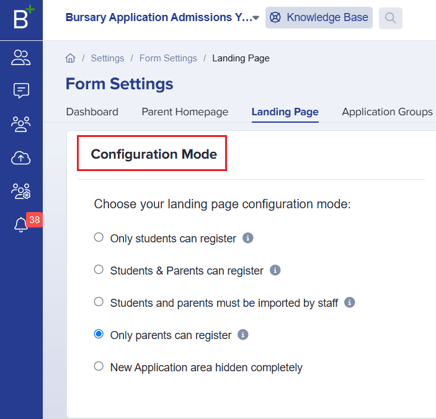Click the search magnifier button

(x=390, y=18)
